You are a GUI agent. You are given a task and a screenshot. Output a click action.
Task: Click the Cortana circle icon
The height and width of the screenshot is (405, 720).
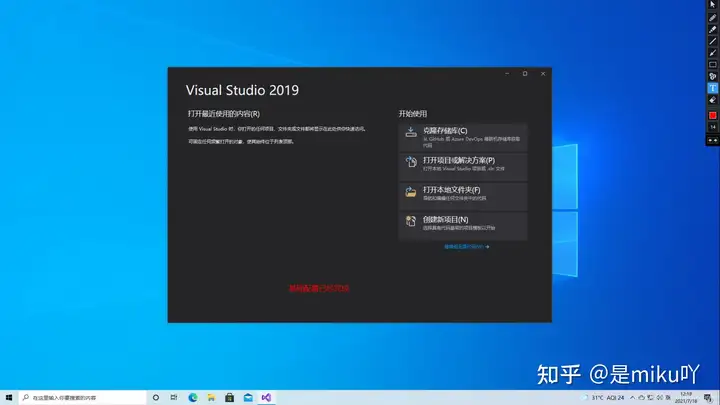pyautogui.click(x=156, y=397)
